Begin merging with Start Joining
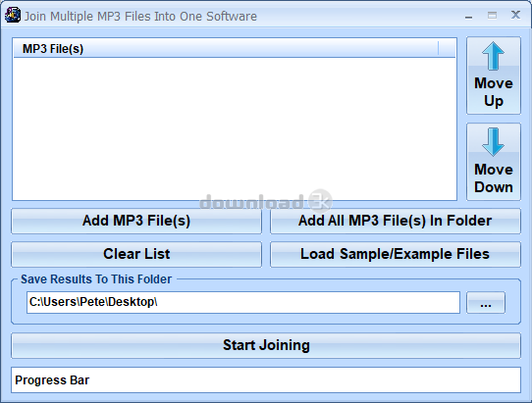The image size is (532, 403). (x=266, y=345)
